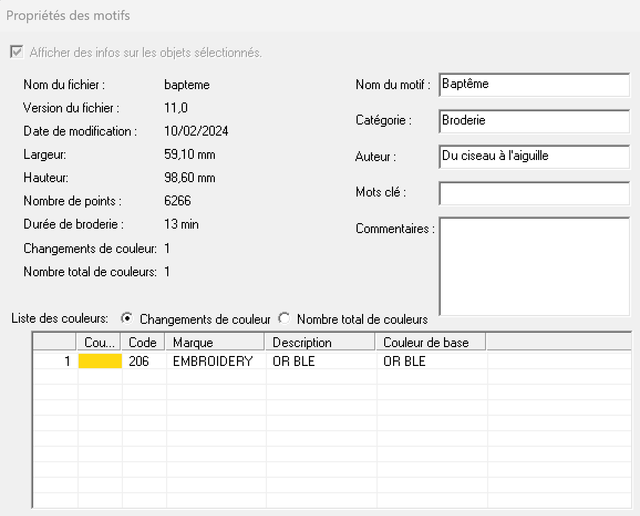Image resolution: width=640 pixels, height=516 pixels.
Task: Click 'OR BLE' in the Description column
Action: (x=294, y=361)
